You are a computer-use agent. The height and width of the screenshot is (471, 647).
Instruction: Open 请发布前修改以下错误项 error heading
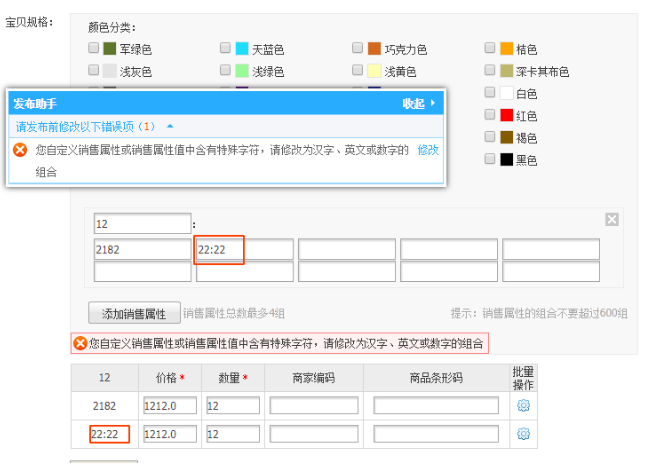[x=85, y=126]
